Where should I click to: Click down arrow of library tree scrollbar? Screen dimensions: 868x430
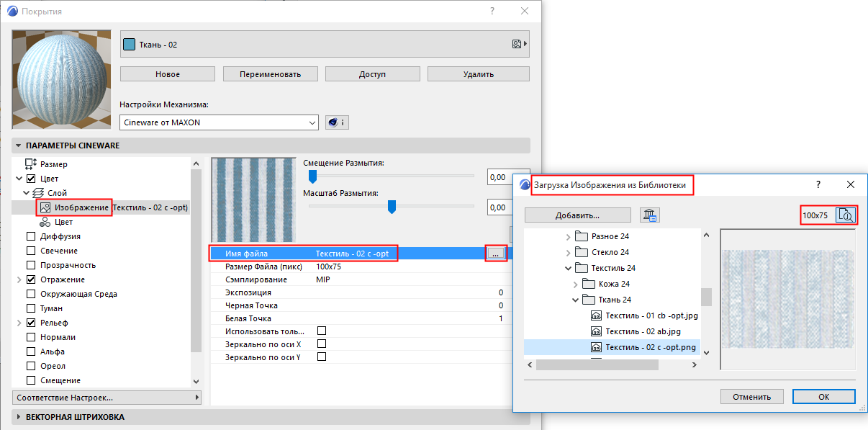pyautogui.click(x=706, y=352)
